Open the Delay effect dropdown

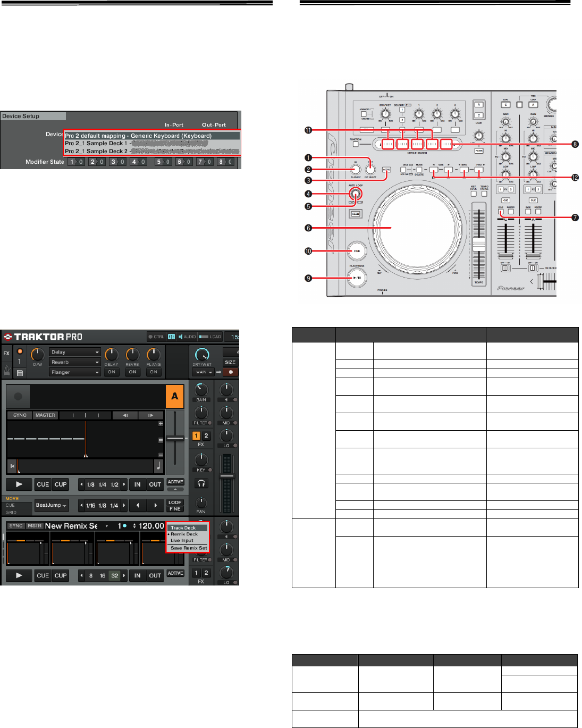click(x=75, y=352)
